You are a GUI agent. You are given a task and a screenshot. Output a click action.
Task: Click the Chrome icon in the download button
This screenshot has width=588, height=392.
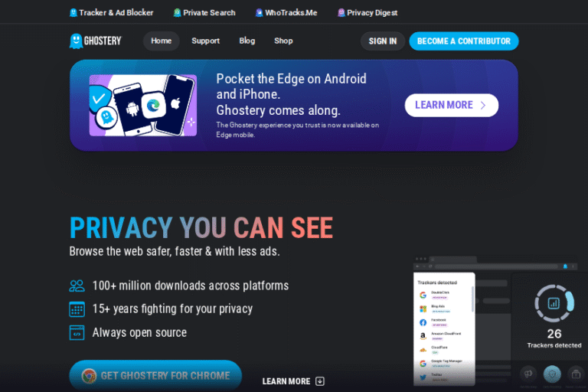(90, 376)
